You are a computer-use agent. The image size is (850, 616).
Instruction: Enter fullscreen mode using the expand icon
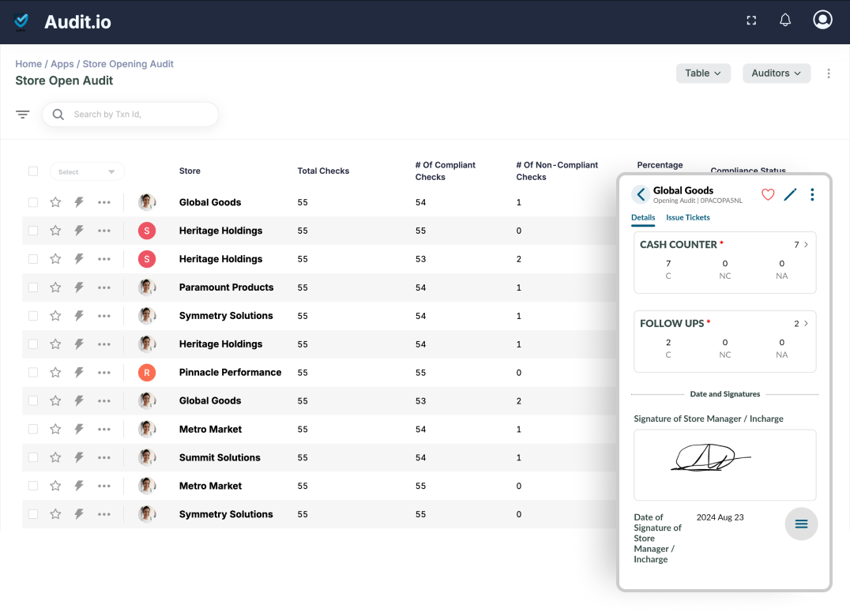750,20
